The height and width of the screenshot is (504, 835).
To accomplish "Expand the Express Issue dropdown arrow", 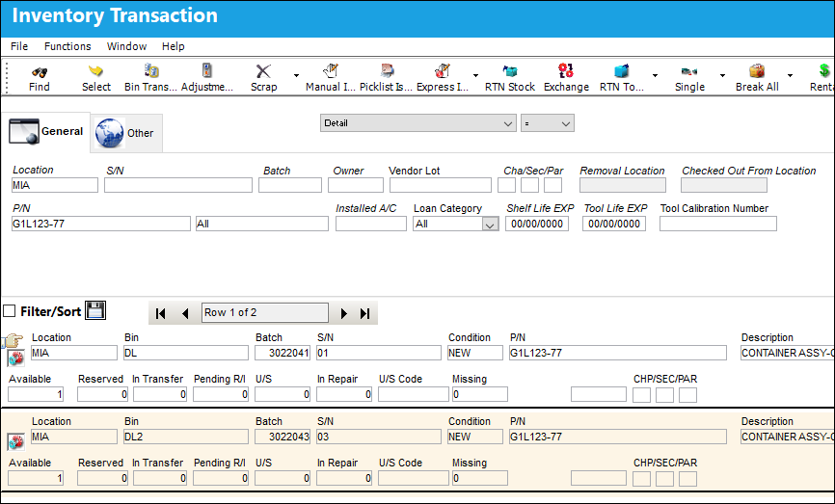I will [475, 75].
